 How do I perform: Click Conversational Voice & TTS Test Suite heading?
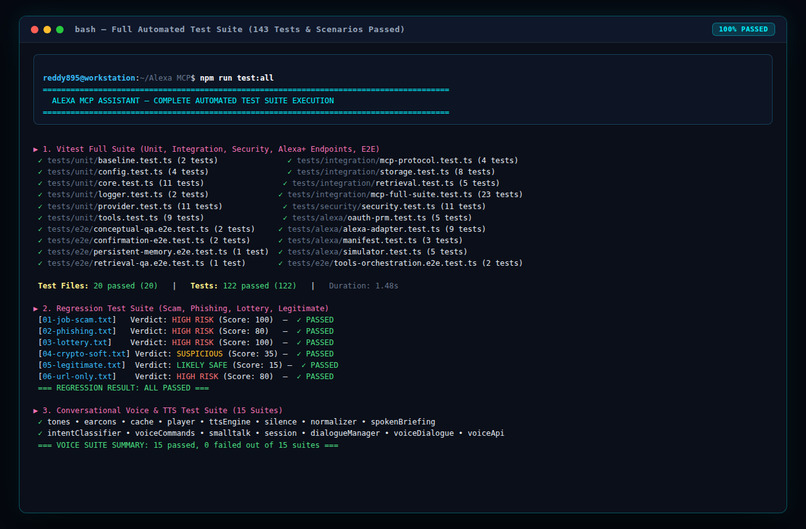tap(162, 410)
